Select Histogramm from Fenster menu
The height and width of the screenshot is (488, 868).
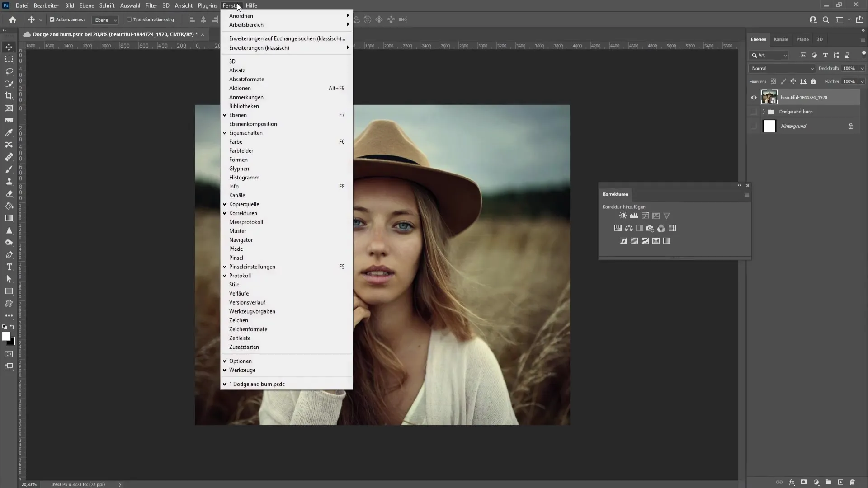245,177
